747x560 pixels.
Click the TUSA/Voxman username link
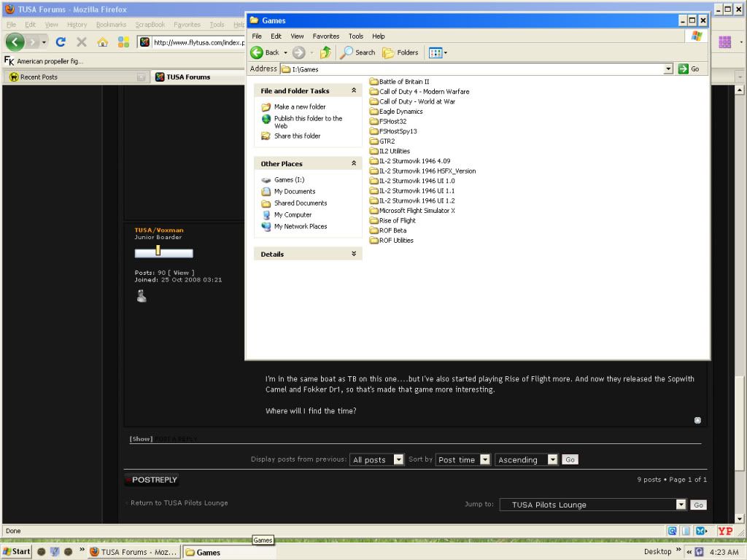pyautogui.click(x=158, y=230)
